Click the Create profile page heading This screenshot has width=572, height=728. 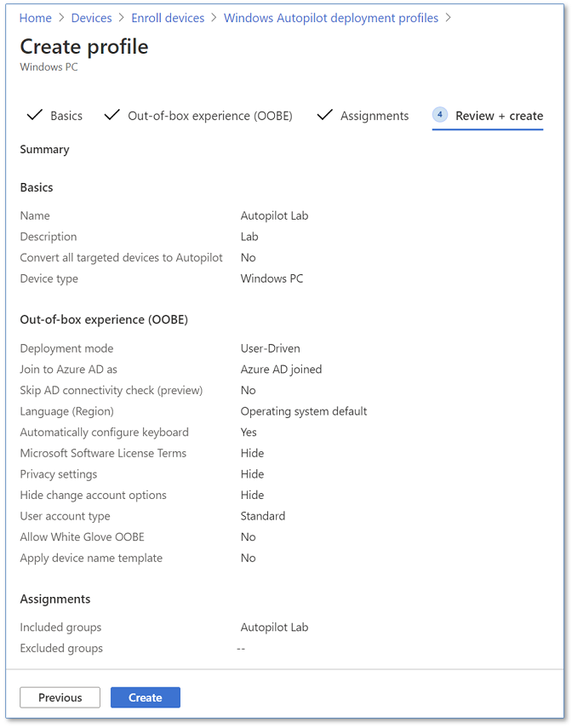click(84, 47)
